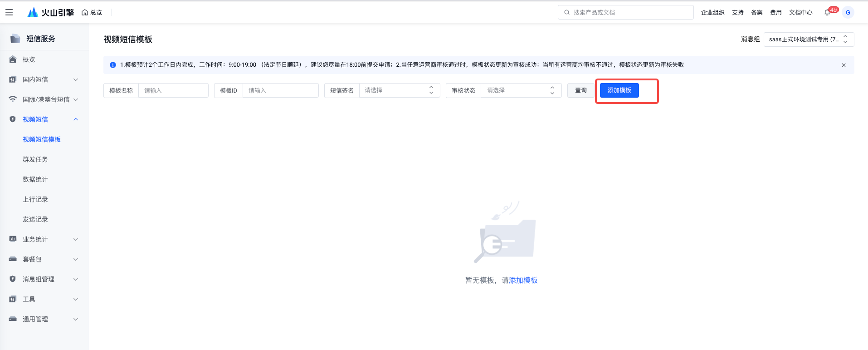Open 上行记录 in the sidebar
868x350 pixels.
(x=35, y=199)
